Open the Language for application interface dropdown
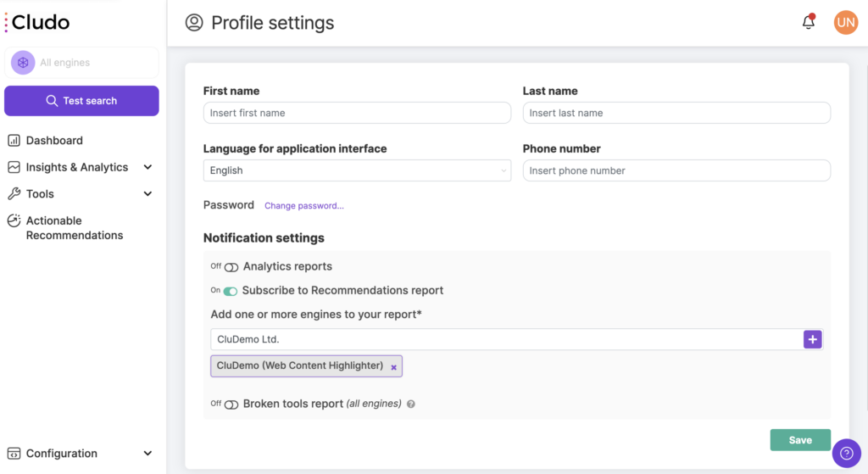This screenshot has height=474, width=868. click(357, 170)
